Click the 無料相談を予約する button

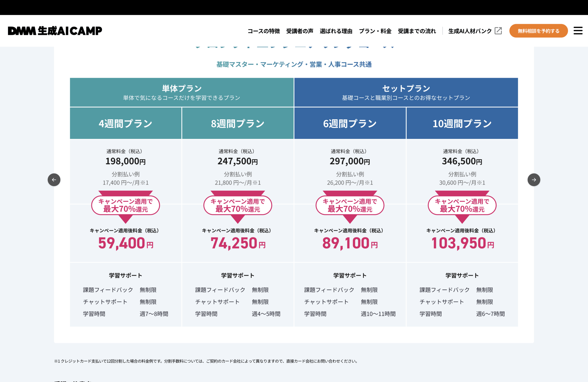[539, 31]
